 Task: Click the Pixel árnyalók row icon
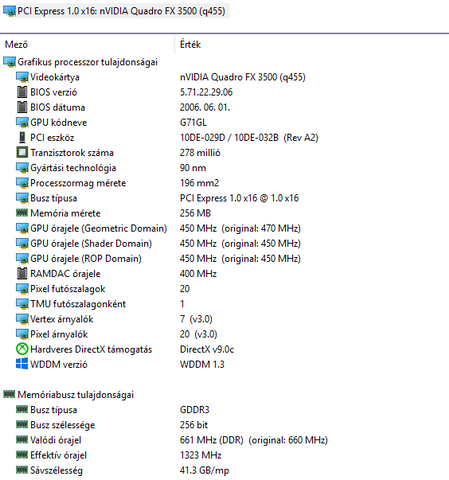(22, 334)
